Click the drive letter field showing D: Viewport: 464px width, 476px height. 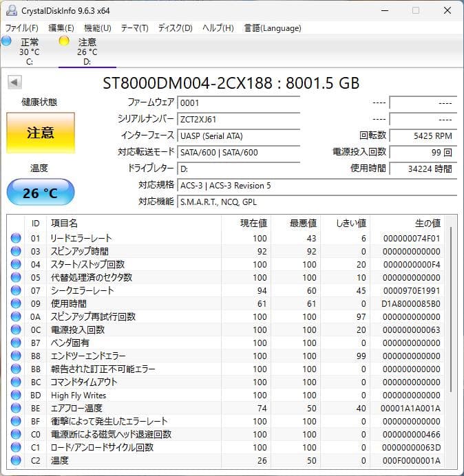[238, 169]
